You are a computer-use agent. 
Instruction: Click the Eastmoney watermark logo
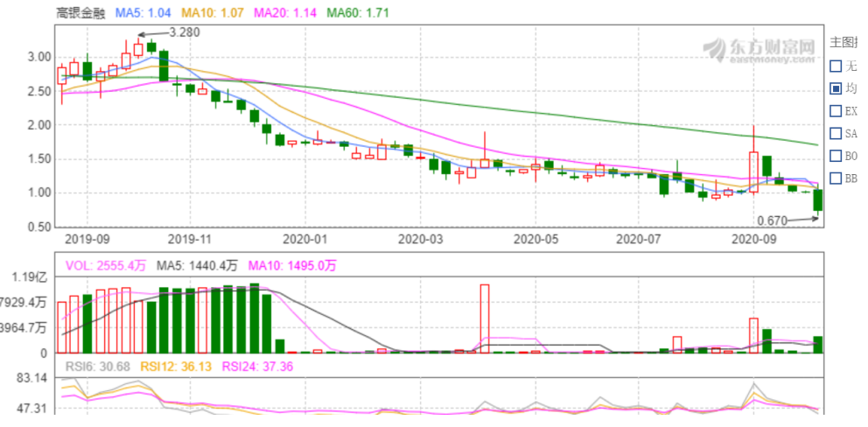click(759, 50)
